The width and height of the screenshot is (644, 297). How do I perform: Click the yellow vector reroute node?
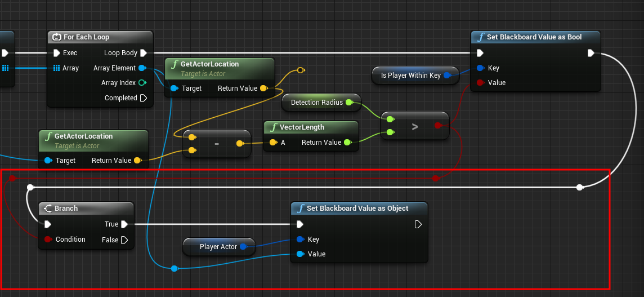pyautogui.click(x=301, y=70)
